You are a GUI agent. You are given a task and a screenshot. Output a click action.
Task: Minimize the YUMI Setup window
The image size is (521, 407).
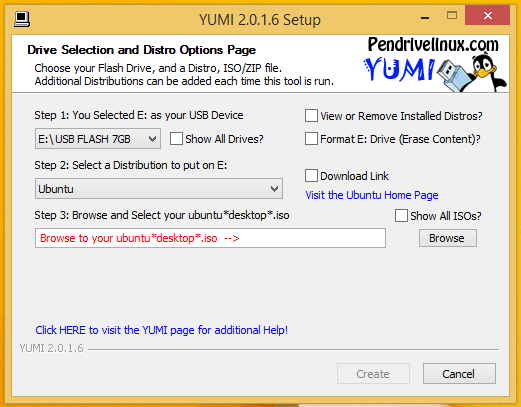(425, 17)
